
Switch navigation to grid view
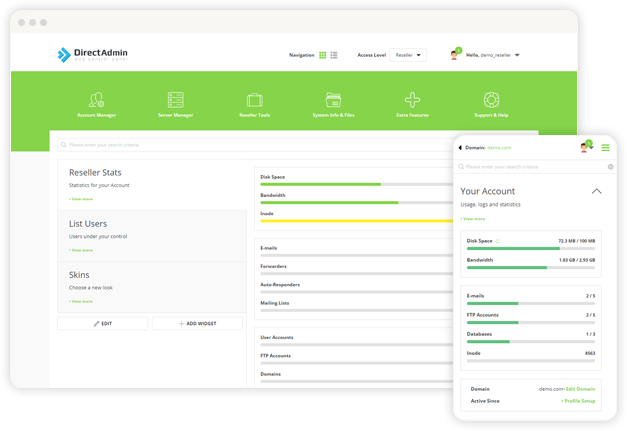coord(323,55)
